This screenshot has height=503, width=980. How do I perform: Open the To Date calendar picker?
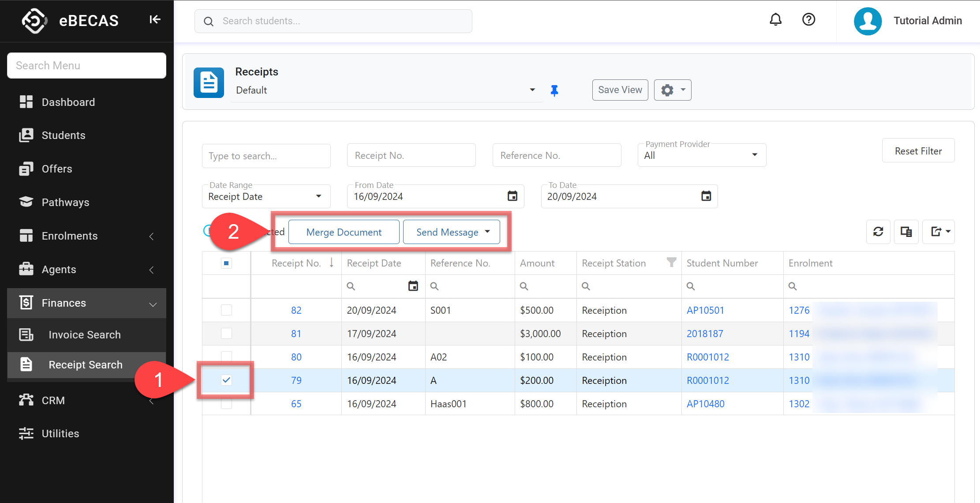point(706,196)
